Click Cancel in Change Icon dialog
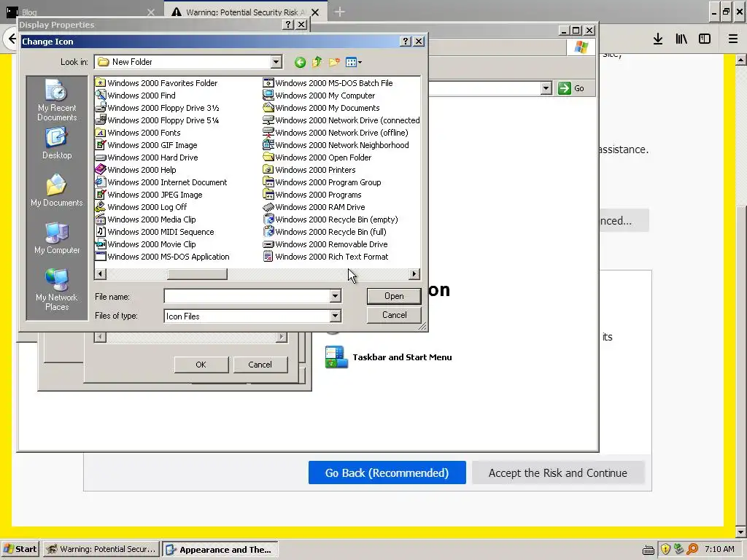 click(394, 315)
